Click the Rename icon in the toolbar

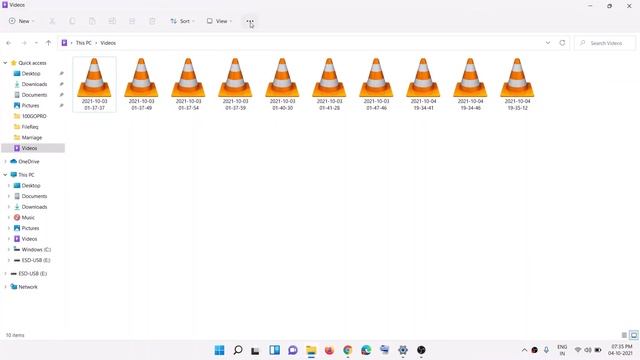point(112,21)
